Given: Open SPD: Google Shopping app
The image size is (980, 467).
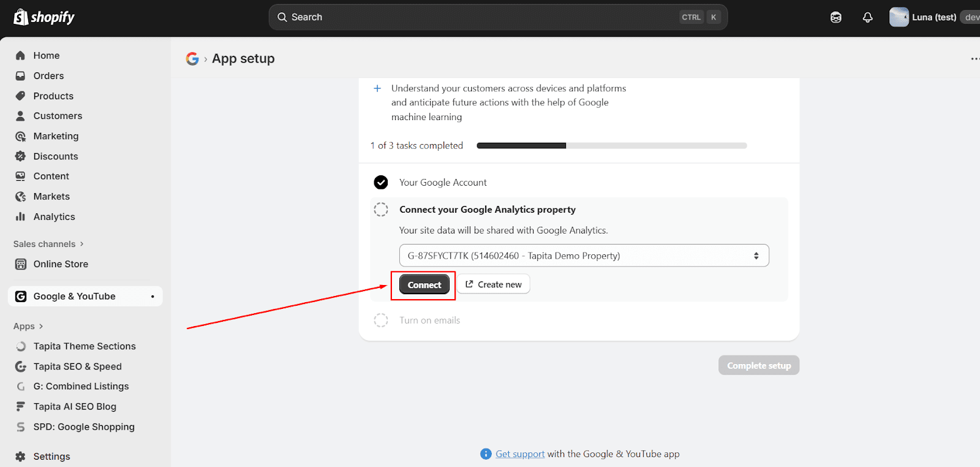Looking at the screenshot, I should (x=85, y=427).
